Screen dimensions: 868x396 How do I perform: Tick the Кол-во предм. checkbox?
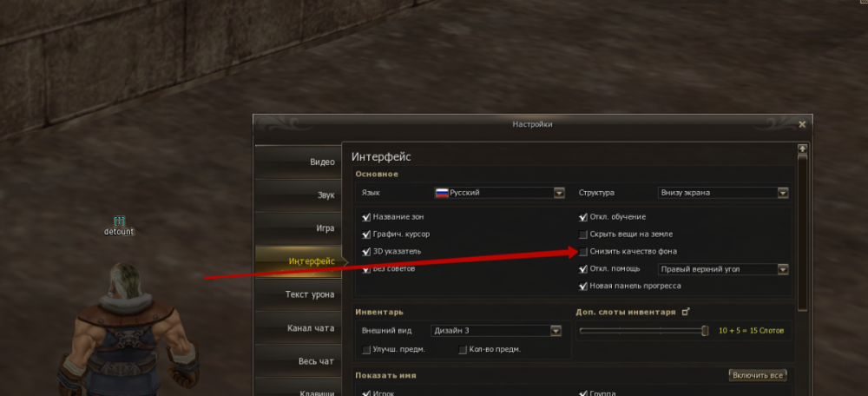[463, 349]
